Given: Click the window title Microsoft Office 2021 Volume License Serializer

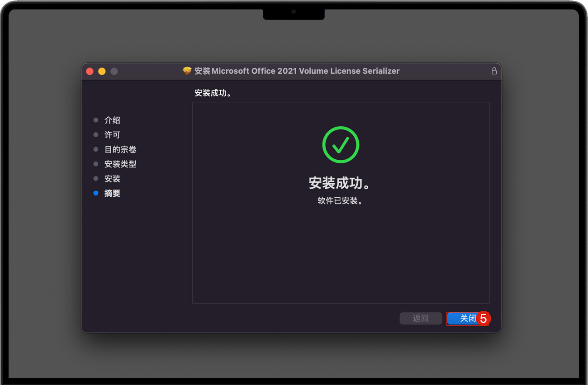Looking at the screenshot, I should pos(297,71).
